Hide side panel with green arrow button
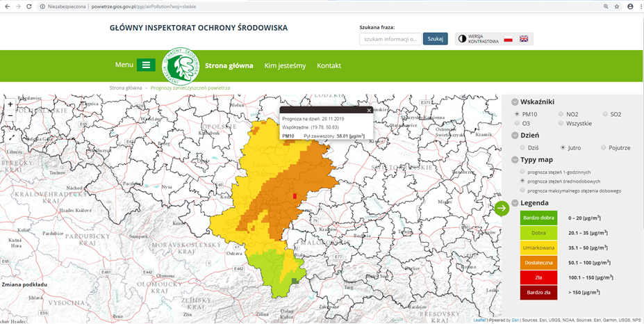This screenshot has width=644, height=324. click(x=502, y=208)
